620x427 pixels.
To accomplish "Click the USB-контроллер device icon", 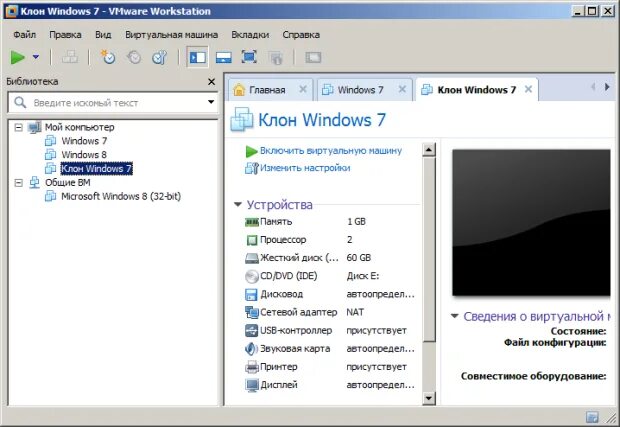I will pyautogui.click(x=251, y=331).
